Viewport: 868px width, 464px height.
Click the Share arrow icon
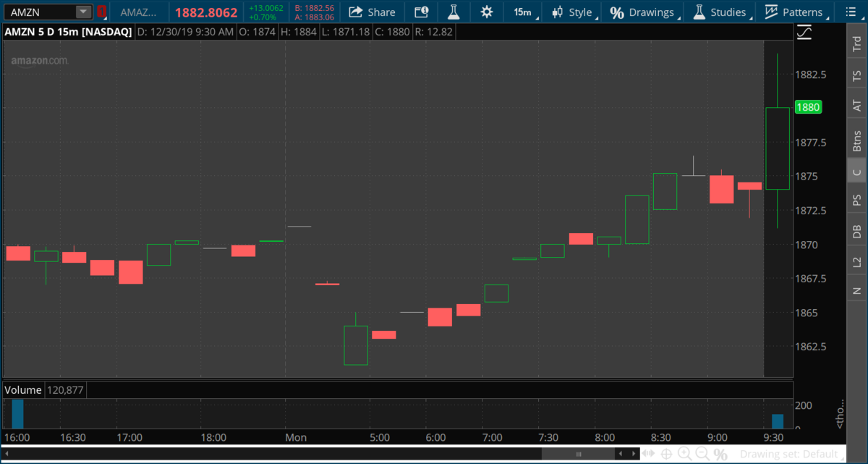click(355, 12)
